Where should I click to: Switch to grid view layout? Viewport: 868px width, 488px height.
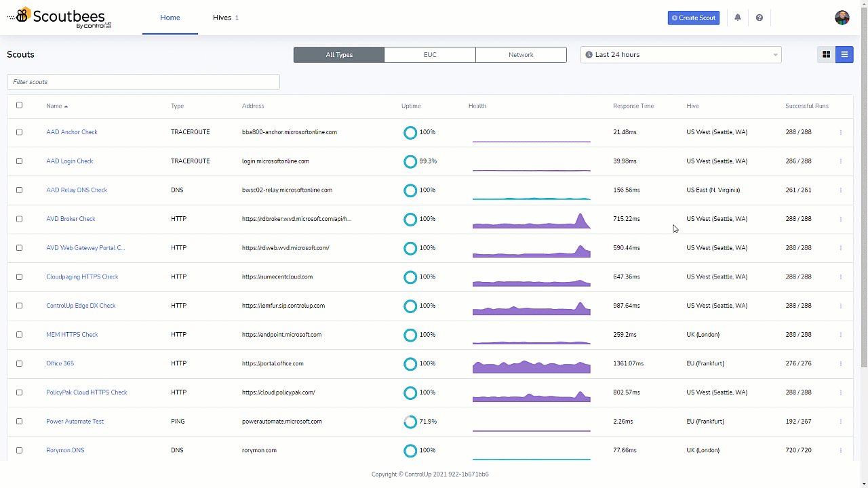[826, 55]
